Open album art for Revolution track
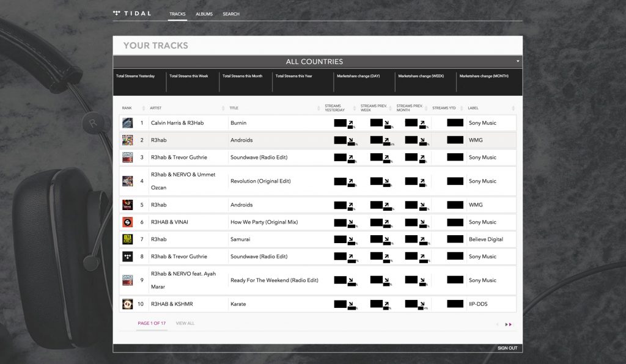This screenshot has height=364, width=626. [x=127, y=181]
